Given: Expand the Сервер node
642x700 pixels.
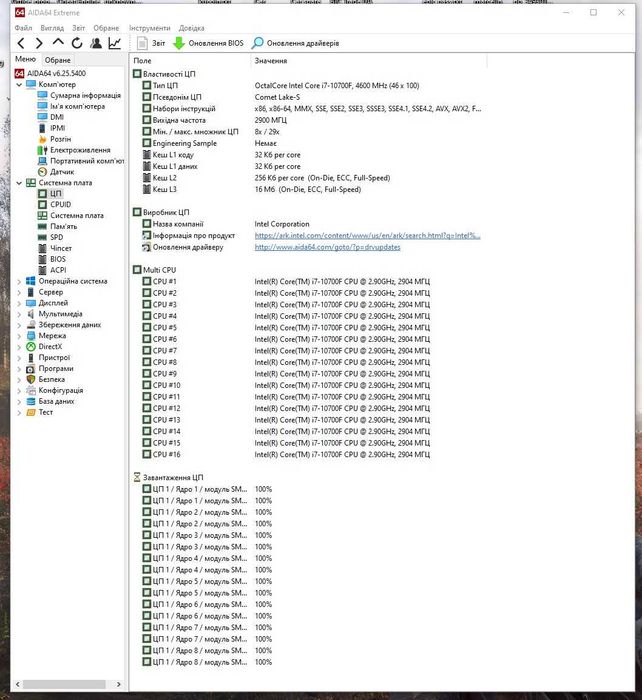Looking at the screenshot, I should coord(19,292).
